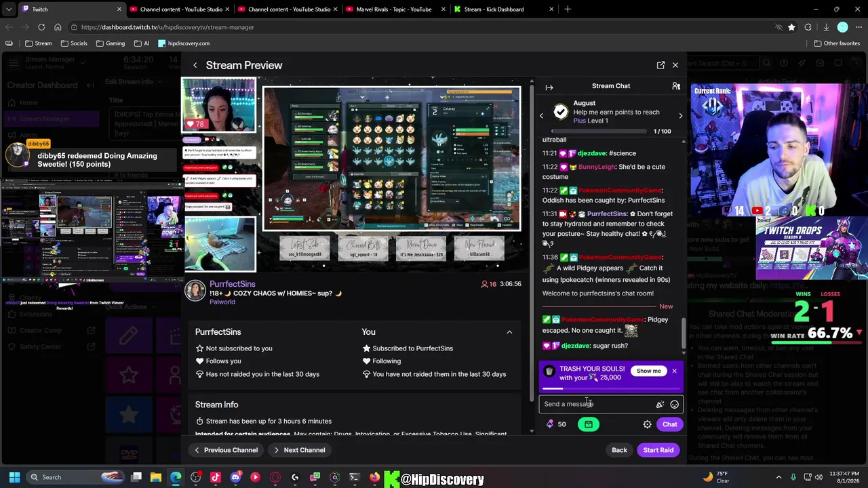Close the Stream Preview dialog
The width and height of the screenshot is (868, 488).
click(x=675, y=65)
